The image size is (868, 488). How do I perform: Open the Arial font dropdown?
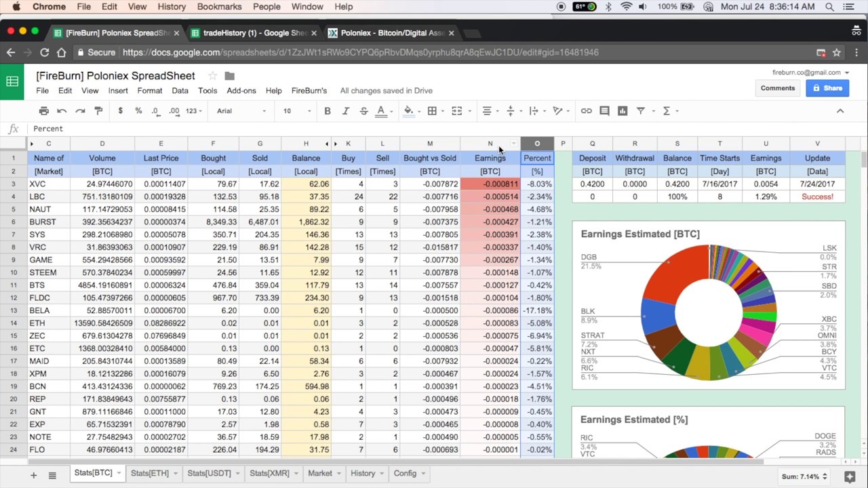coord(241,110)
